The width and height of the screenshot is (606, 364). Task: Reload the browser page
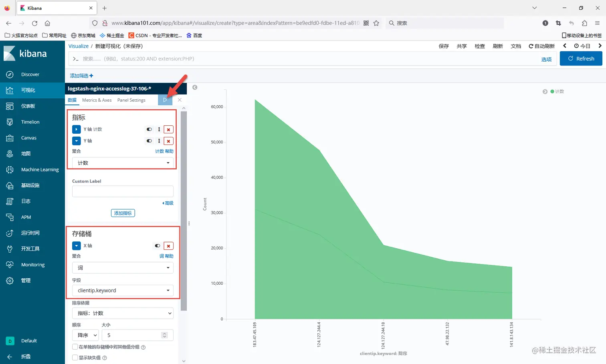pos(34,23)
